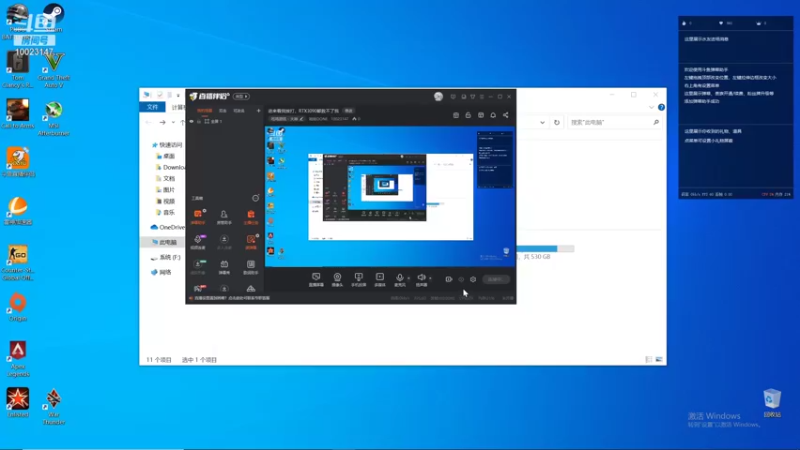The width and height of the screenshot is (800, 450).
Task: Expand the recent locations arrow in Explorer
Action: tap(173, 122)
